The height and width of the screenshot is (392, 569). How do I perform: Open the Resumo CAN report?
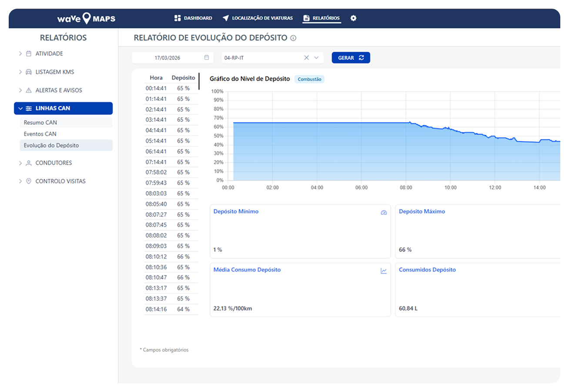point(40,123)
